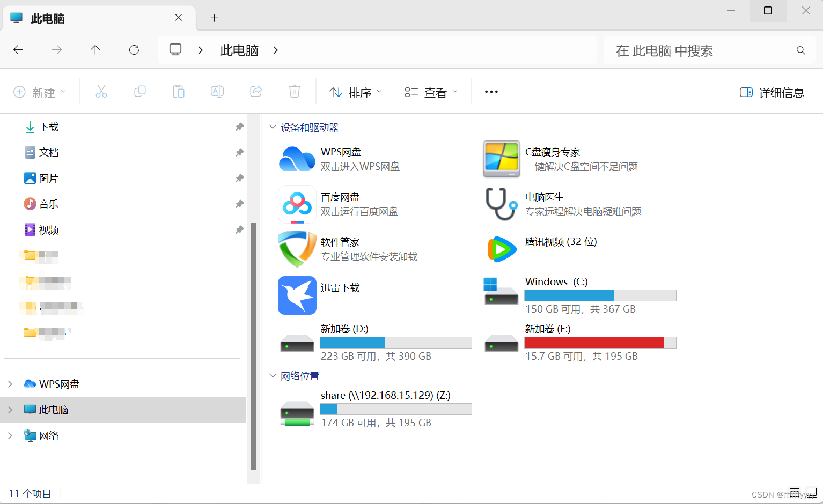Select 网络 in the navigation pane
This screenshot has width=823, height=504.
click(42, 435)
